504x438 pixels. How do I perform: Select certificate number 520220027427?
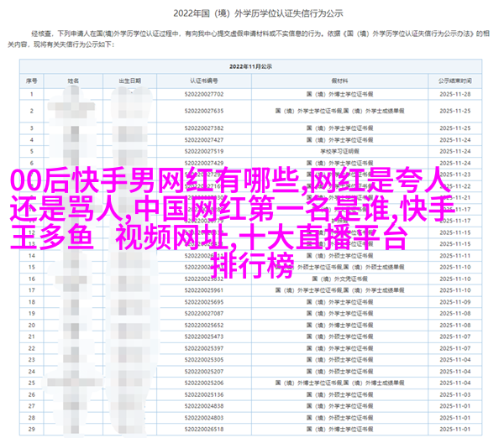pyautogui.click(x=204, y=140)
